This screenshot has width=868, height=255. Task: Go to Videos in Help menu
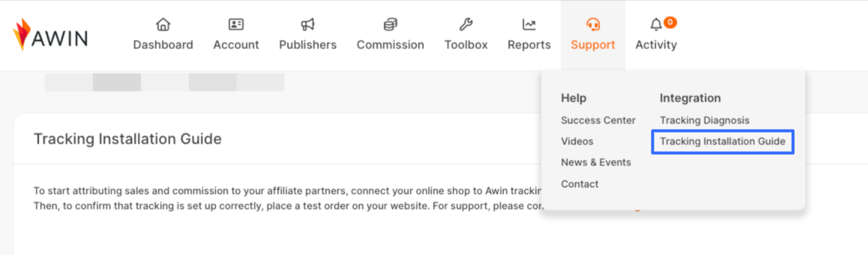coord(577,142)
